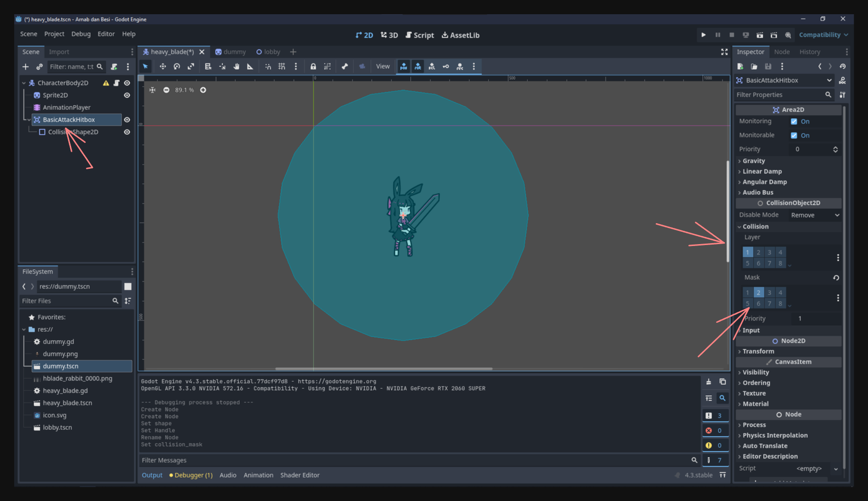Activate the Rotate Mode tool
The width and height of the screenshot is (868, 501).
(x=177, y=66)
